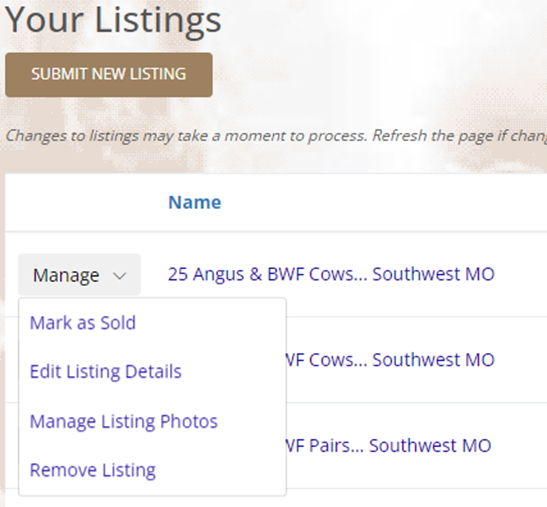Click the word Details in Edit Listing Details

[x=153, y=371]
